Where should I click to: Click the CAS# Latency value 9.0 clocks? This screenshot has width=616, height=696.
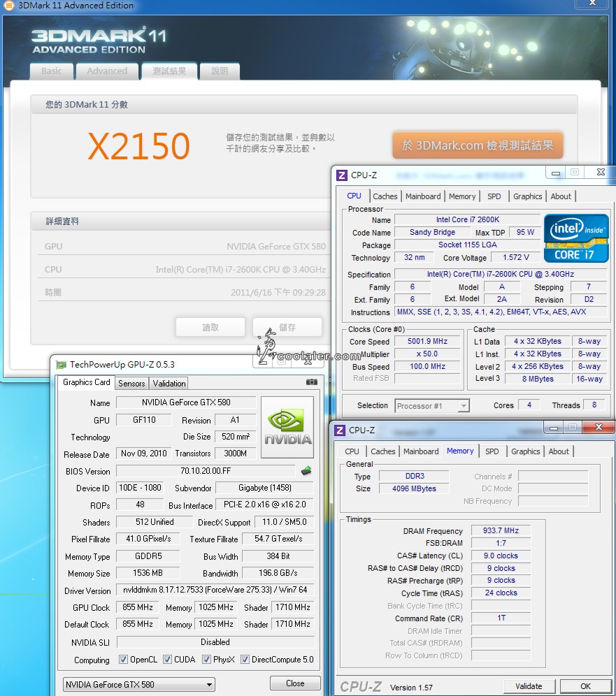[501, 556]
